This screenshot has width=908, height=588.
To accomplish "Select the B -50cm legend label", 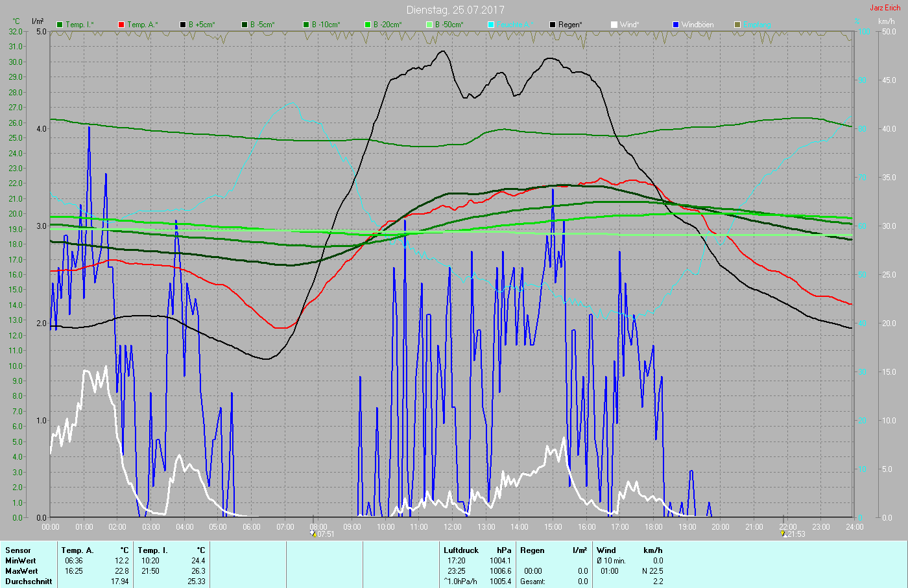I will [449, 25].
